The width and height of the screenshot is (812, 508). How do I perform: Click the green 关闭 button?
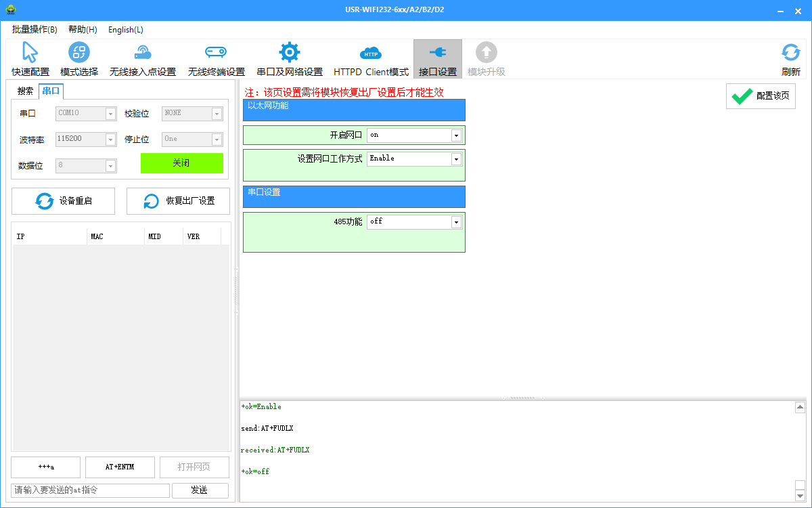pyautogui.click(x=181, y=163)
